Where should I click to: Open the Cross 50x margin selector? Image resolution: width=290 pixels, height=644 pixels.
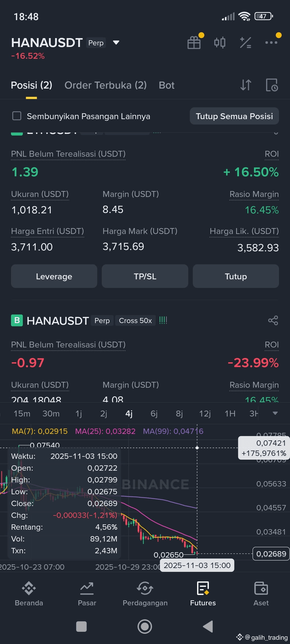tap(135, 320)
